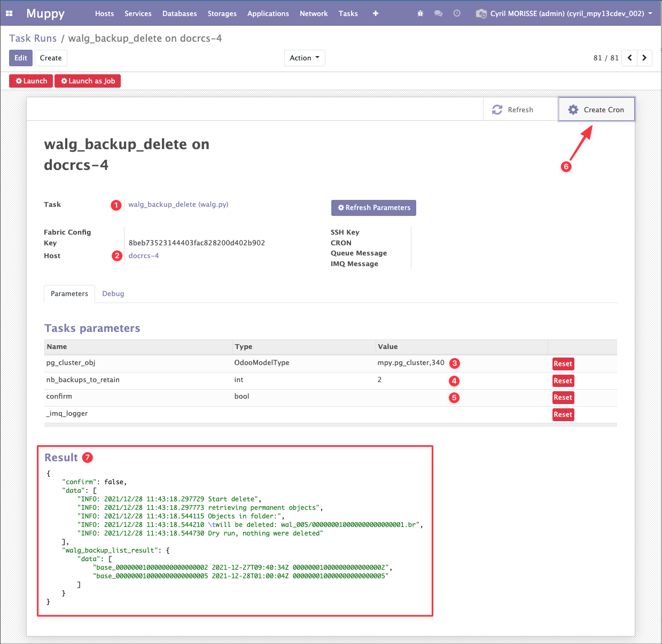Select the Parameters tab
The width and height of the screenshot is (662, 644).
pyautogui.click(x=69, y=293)
